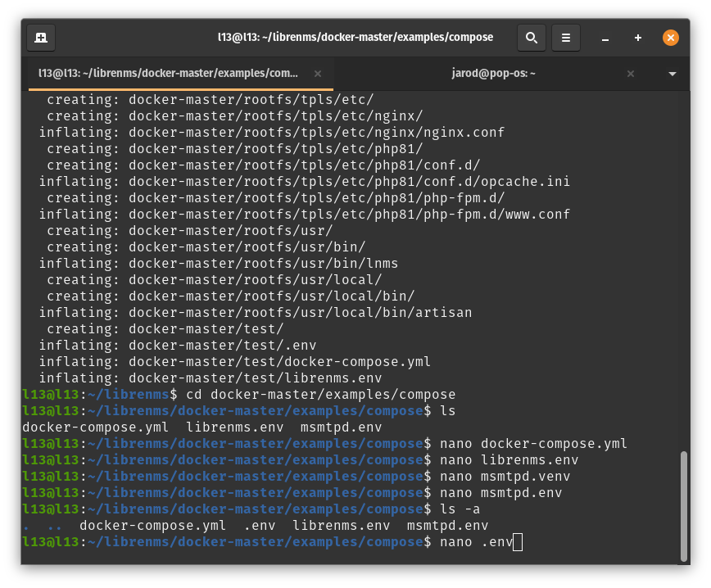Click the line ending in 'conf.d/opcache.ini'

point(304,181)
